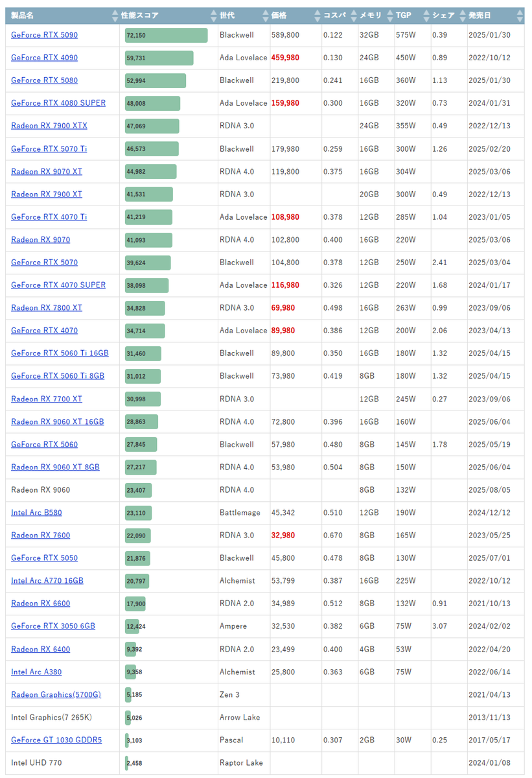Open the GeForce RTX 5050 link
Image resolution: width=532 pixels, height=778 pixels.
click(44, 558)
